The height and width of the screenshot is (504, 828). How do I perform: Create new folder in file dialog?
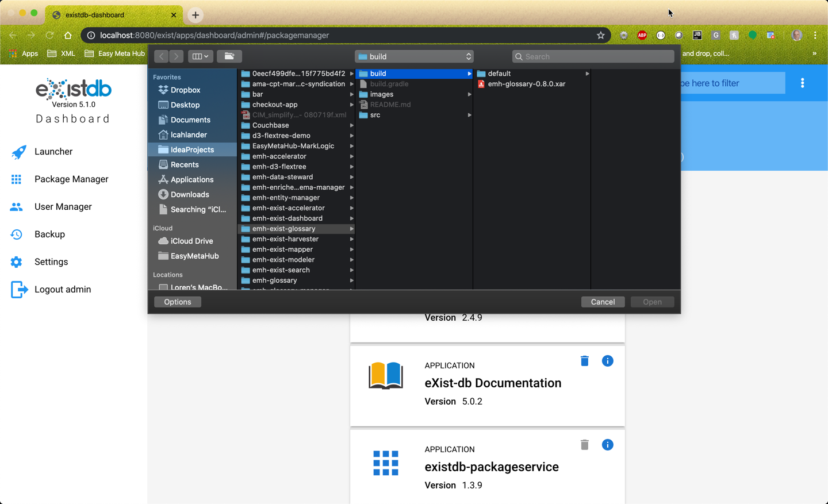pos(229,56)
